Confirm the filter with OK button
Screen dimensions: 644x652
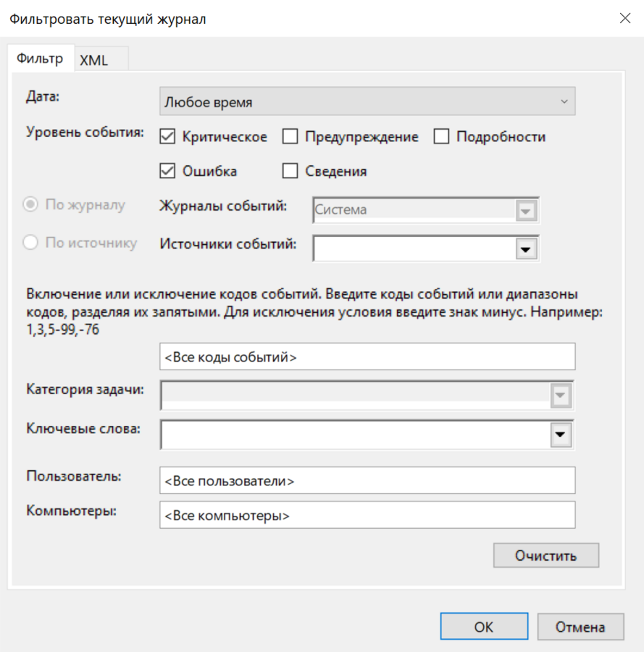click(483, 627)
